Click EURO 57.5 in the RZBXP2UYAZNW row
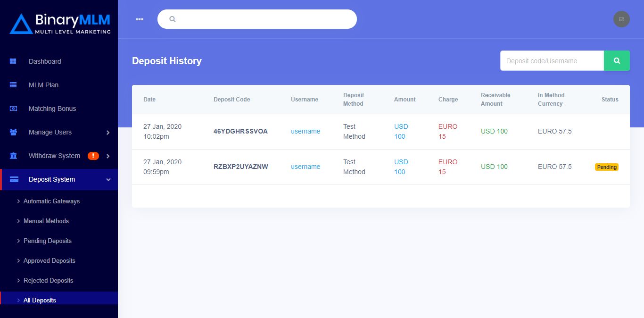644x318 pixels. pyautogui.click(x=555, y=167)
